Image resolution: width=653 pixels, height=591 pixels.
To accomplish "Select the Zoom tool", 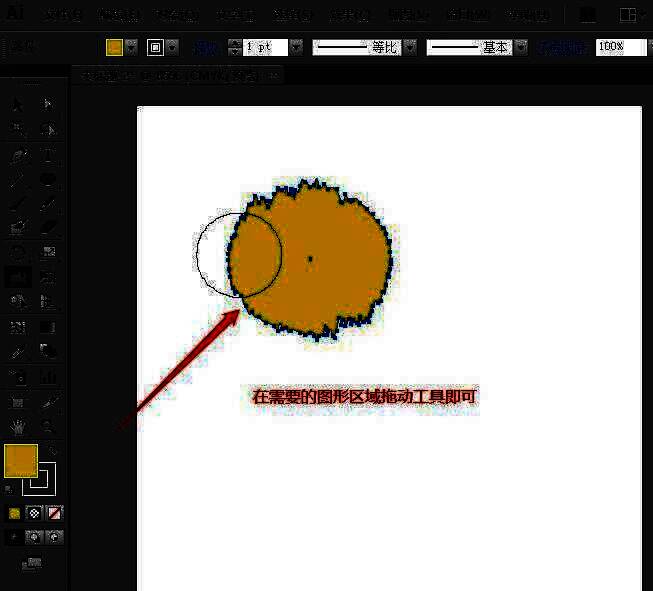I will pos(47,427).
